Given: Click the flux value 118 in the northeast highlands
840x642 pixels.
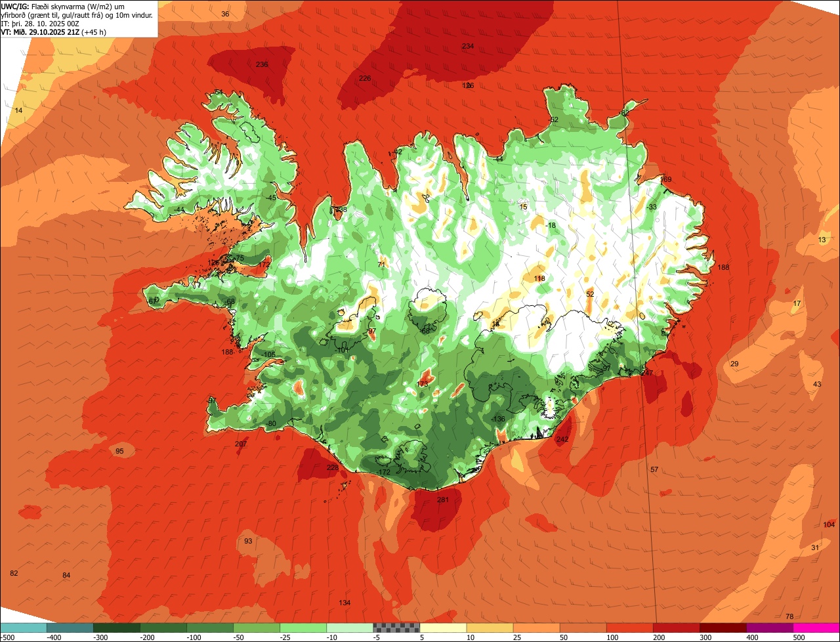Looking at the screenshot, I should [x=539, y=279].
